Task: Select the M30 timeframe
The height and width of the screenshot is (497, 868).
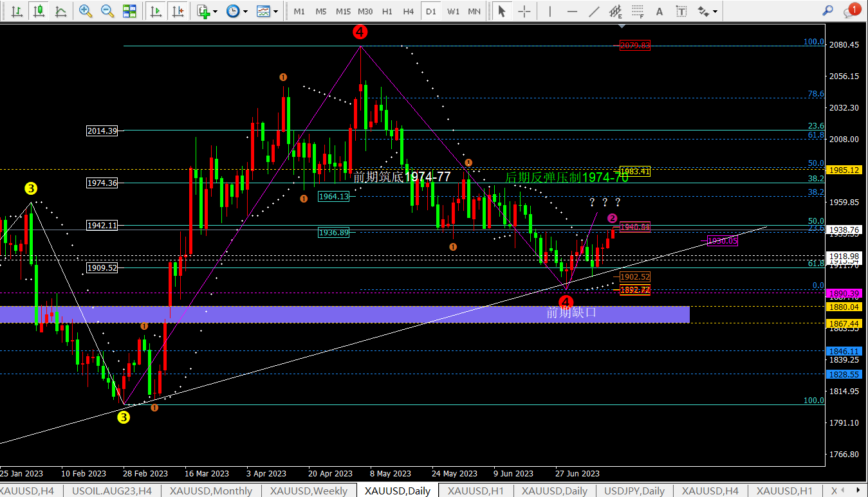Action: (365, 11)
